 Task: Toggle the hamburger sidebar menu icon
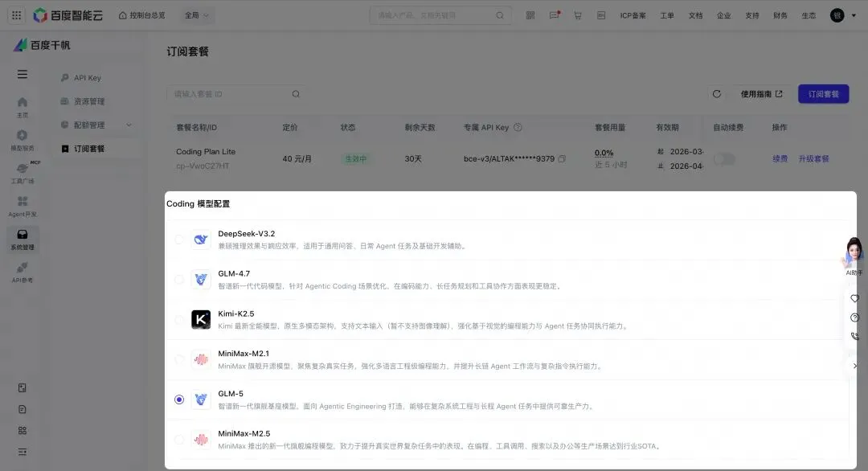pos(23,74)
